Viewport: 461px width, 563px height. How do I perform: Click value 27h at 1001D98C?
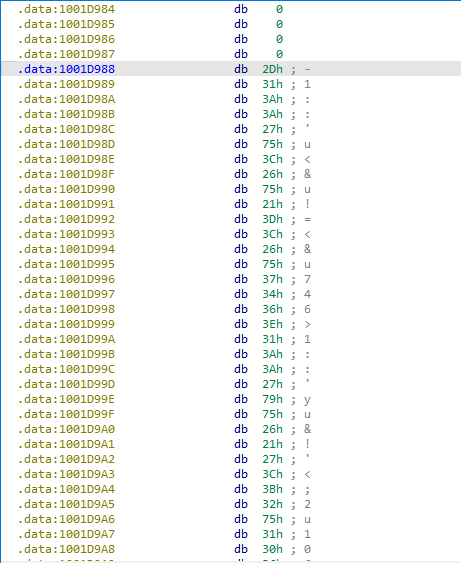point(272,129)
